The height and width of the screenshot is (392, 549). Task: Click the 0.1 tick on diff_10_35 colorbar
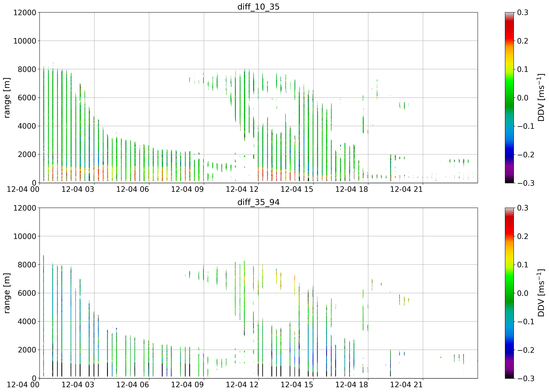click(523, 69)
